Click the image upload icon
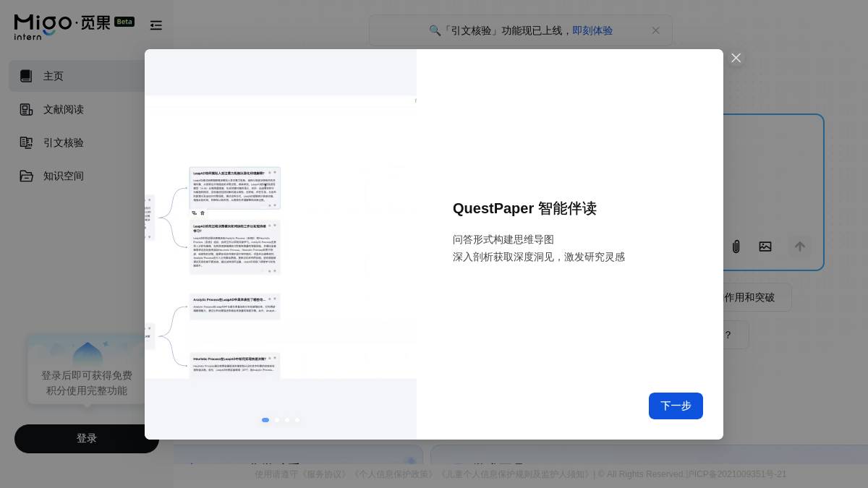Image resolution: width=868 pixels, height=488 pixels. pos(765,247)
